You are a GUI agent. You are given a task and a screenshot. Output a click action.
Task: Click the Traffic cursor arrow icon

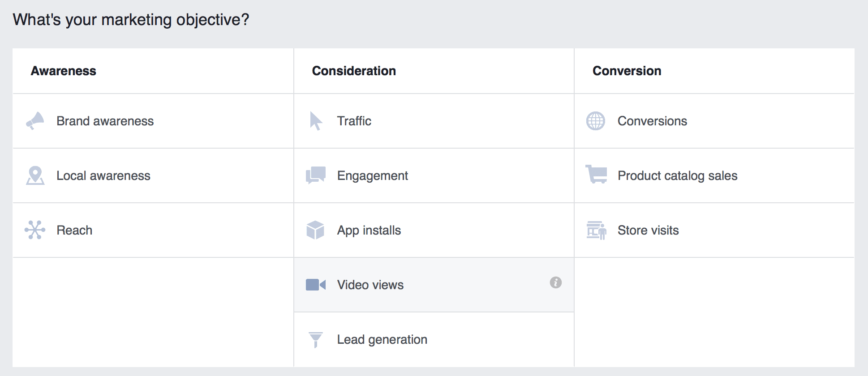tap(316, 121)
